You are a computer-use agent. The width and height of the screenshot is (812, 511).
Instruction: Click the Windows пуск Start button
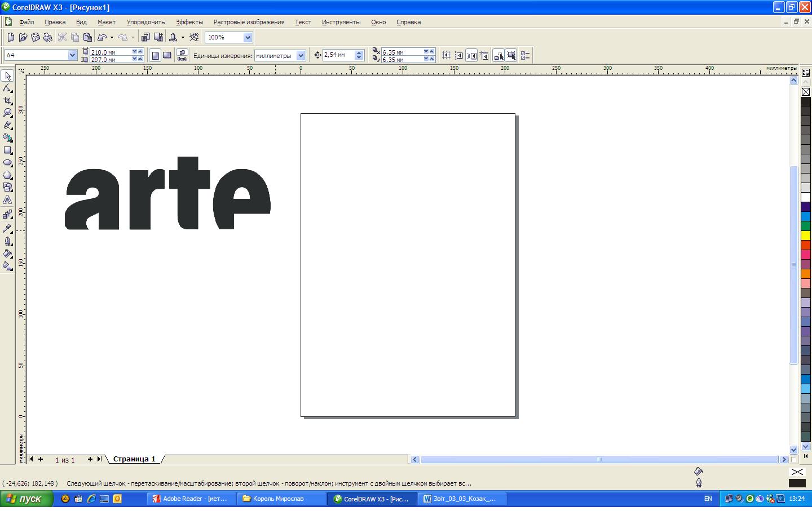(27, 499)
